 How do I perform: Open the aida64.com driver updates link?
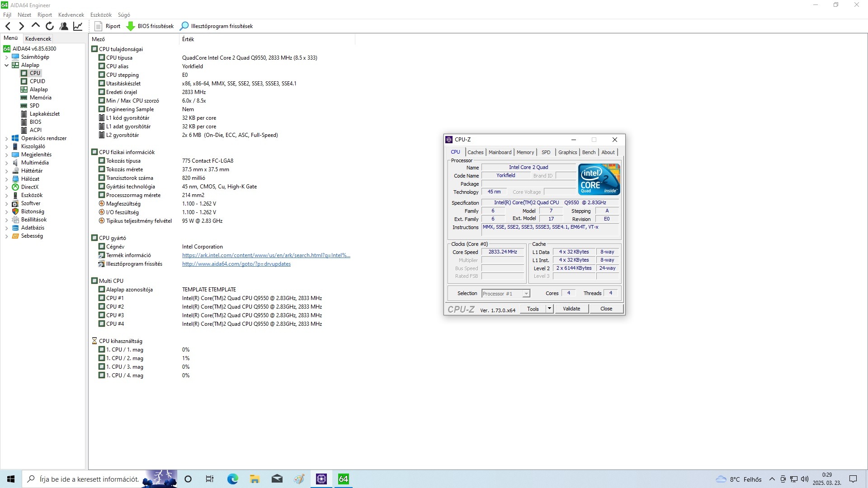tap(236, 264)
